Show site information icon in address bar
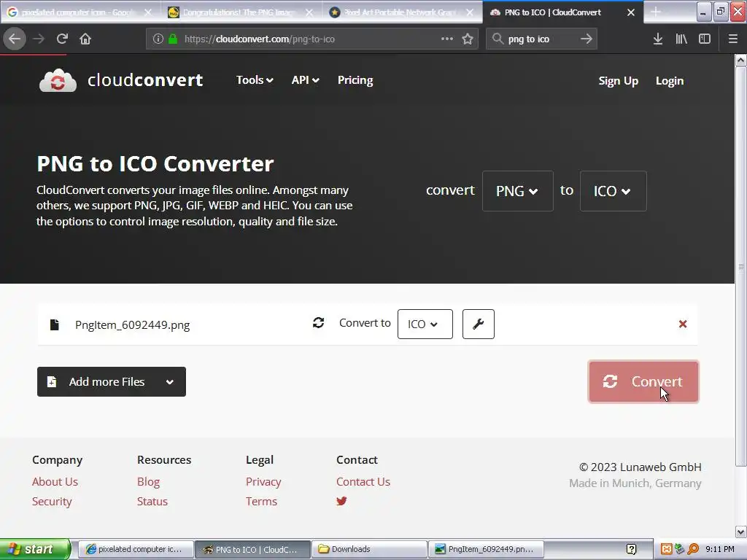Image resolution: width=747 pixels, height=560 pixels. (x=158, y=39)
